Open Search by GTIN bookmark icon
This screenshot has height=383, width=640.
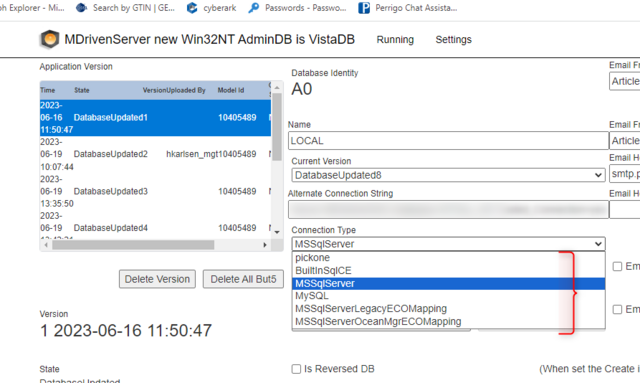coord(81,8)
